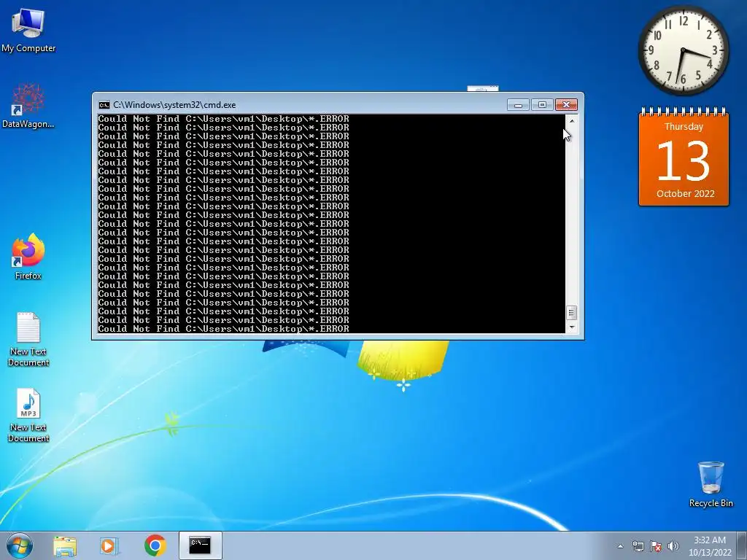Select the Recycle Bin icon
Image resolution: width=747 pixels, height=560 pixels.
point(711,484)
